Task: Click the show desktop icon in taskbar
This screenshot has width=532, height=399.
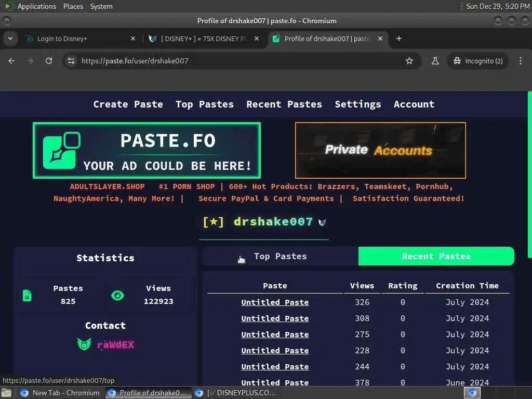Action: click(6, 393)
